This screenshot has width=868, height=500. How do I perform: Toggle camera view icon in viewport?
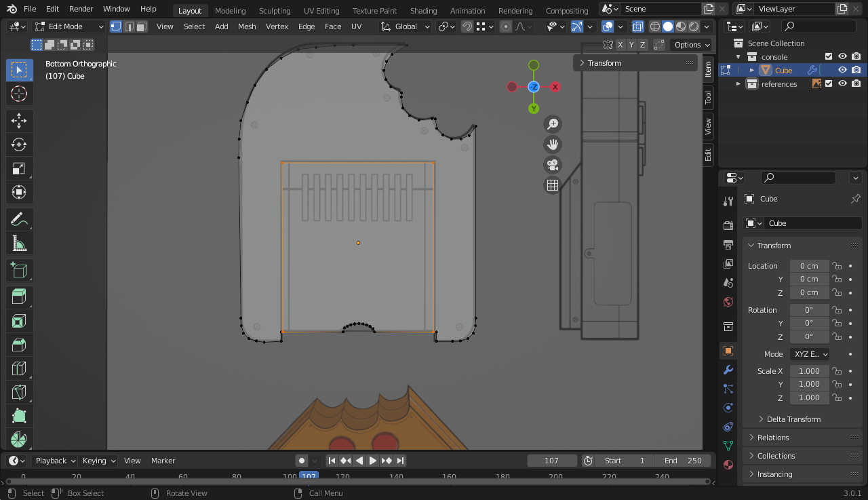click(x=553, y=165)
